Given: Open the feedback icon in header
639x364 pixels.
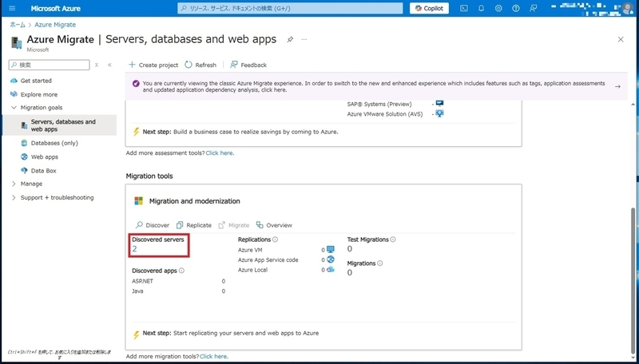Looking at the screenshot, I should pyautogui.click(x=533, y=8).
